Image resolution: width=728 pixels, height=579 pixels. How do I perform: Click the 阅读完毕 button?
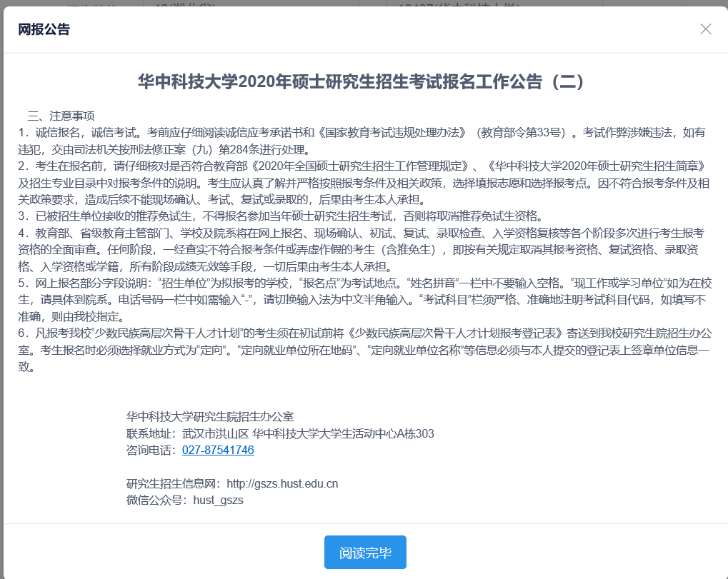(x=365, y=552)
